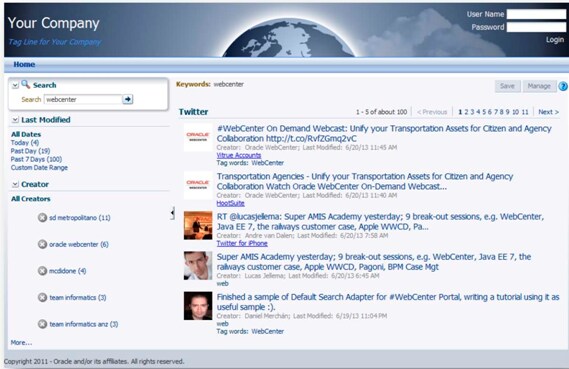Screen dimensions: 569x369
Task: Click the Vitrue Accounts link
Action: (x=239, y=155)
